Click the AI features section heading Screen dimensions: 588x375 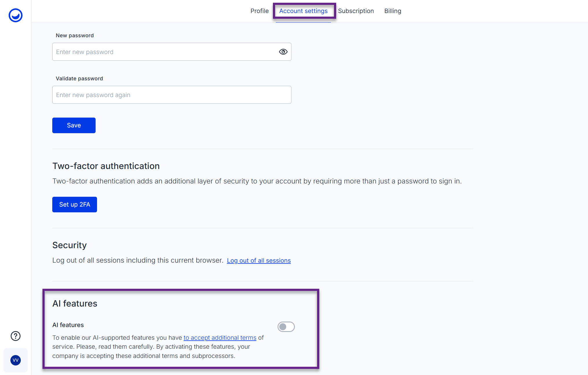pos(75,304)
